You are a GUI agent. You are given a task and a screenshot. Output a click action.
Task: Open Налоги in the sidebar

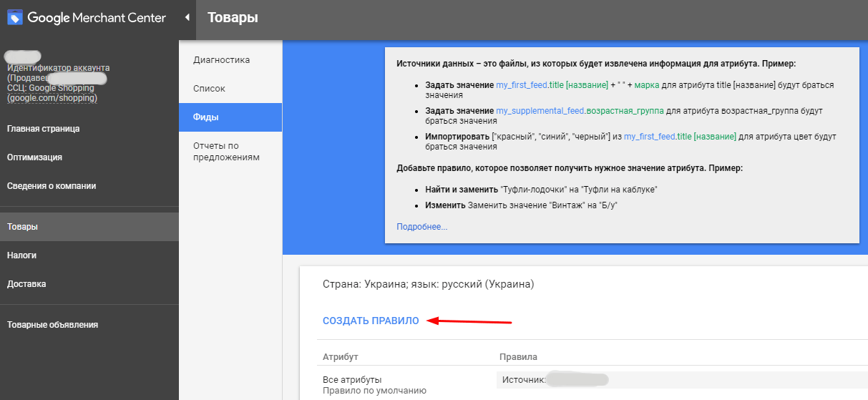click(21, 255)
